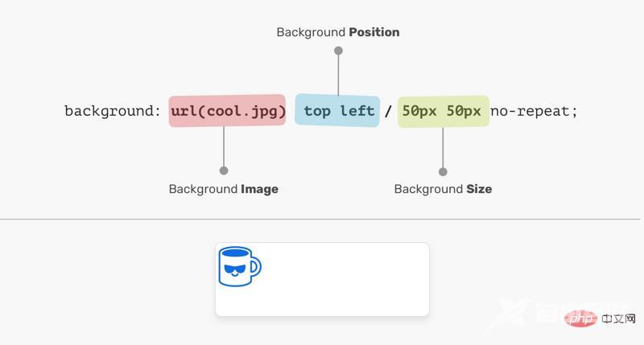644x345 pixels.
Task: Click the gray dot under Background Position label
Action: pos(338,51)
